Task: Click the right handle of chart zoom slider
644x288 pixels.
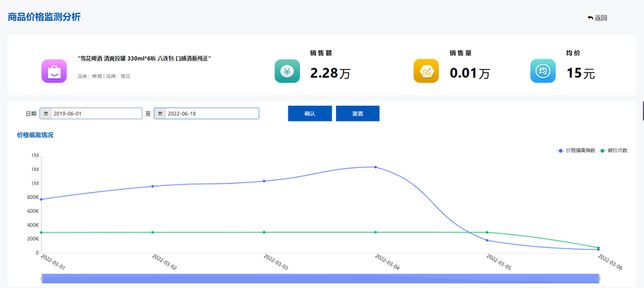Action: coord(598,278)
